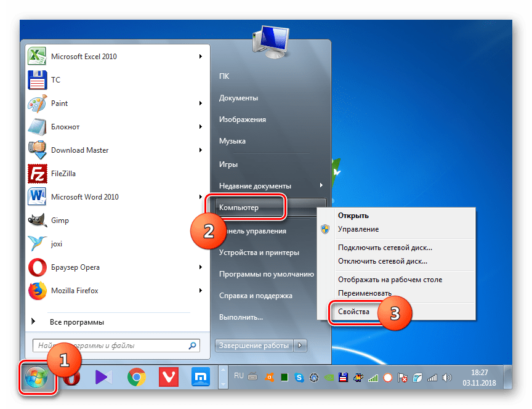
Task: Open Программы по умолчанию
Action: point(267,274)
